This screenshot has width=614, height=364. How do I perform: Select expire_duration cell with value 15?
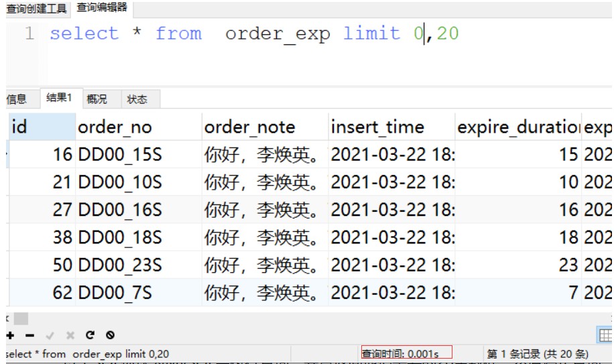[518, 155]
